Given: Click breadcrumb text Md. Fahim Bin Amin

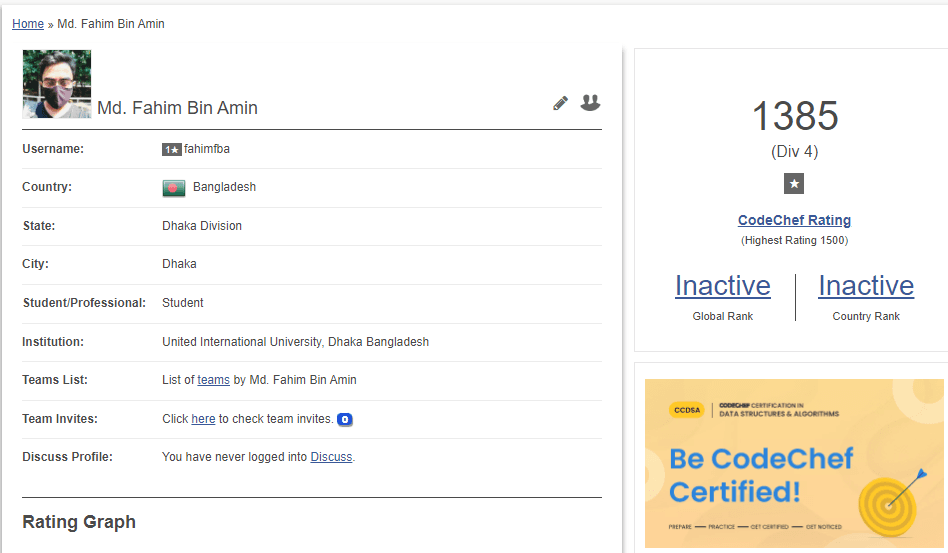Looking at the screenshot, I should pos(111,24).
